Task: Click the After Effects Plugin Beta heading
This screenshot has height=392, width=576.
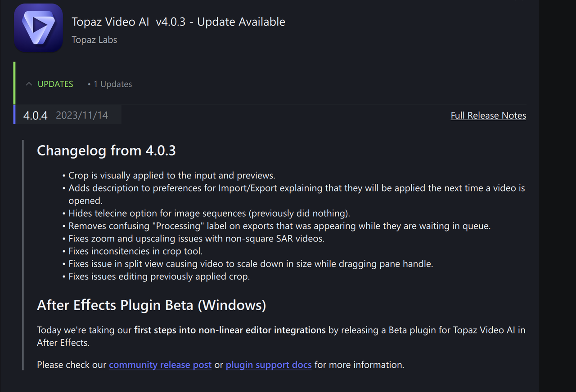Action: click(151, 305)
